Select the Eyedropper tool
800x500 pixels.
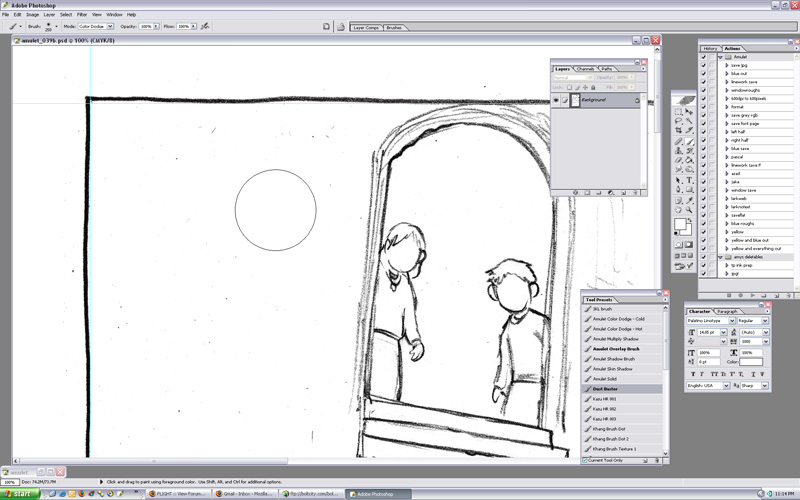click(x=689, y=200)
